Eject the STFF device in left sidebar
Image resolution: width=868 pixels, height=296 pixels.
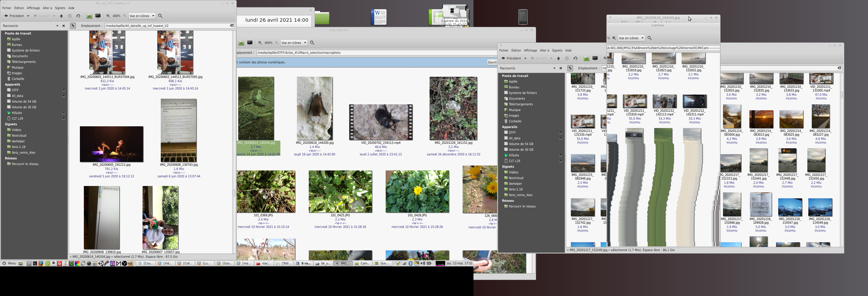63,90
